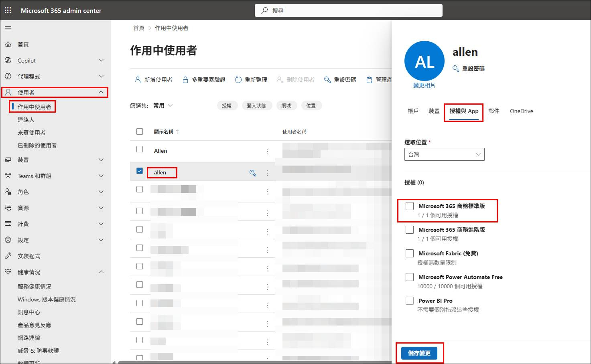Viewport: 591px width, 364px height.
Task: Click the 健康情況 heart icon
Action: (x=8, y=272)
